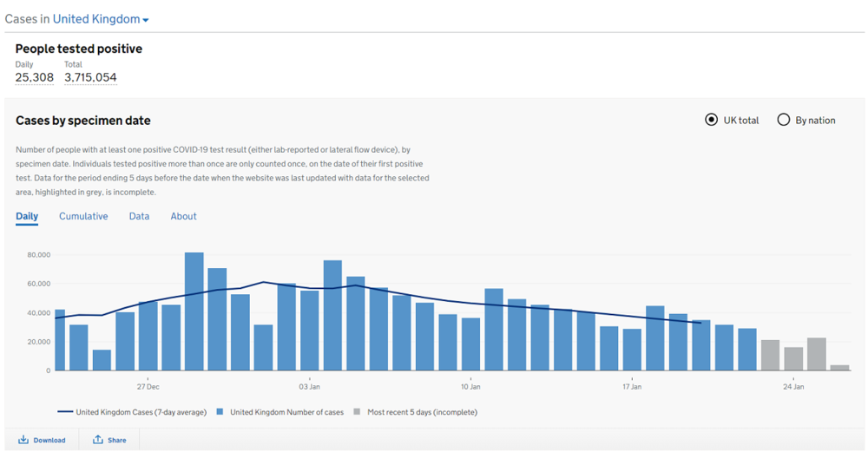Switch to the Cumulative tab
This screenshot has height=452, width=868.
83,216
